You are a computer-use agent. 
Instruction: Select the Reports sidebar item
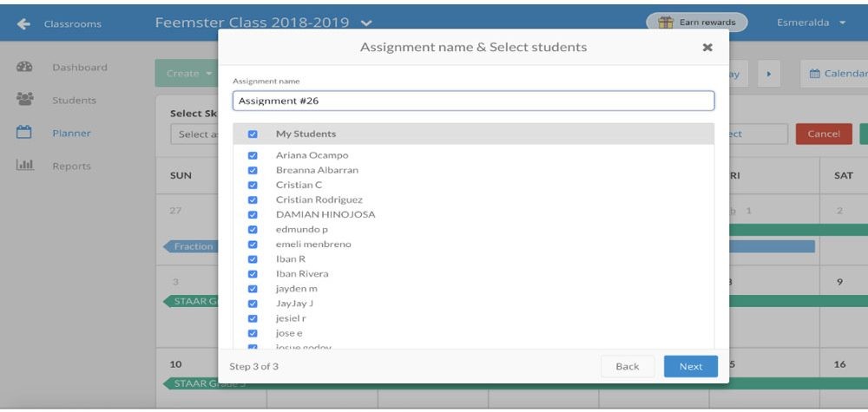[71, 166]
